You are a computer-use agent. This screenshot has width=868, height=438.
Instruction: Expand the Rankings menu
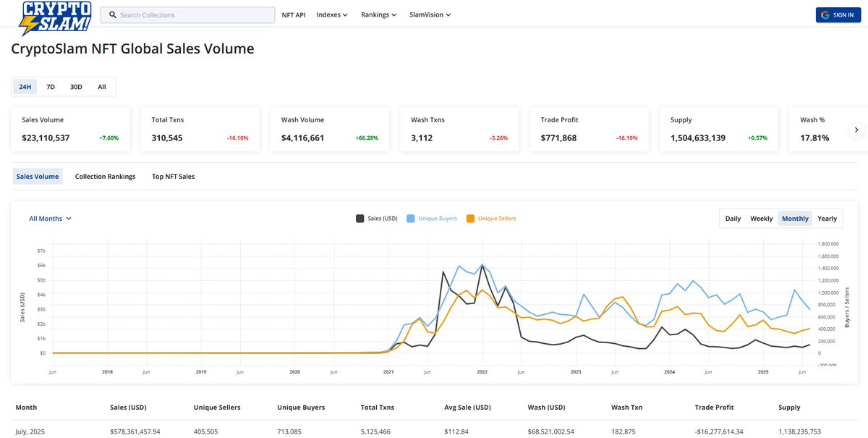(x=378, y=14)
